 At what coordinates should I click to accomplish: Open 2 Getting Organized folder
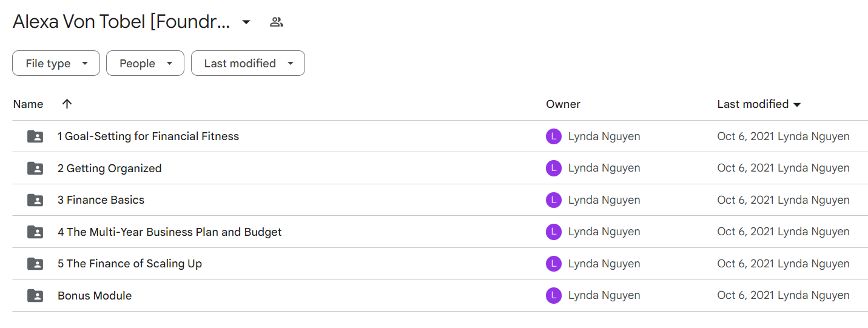coord(110,169)
